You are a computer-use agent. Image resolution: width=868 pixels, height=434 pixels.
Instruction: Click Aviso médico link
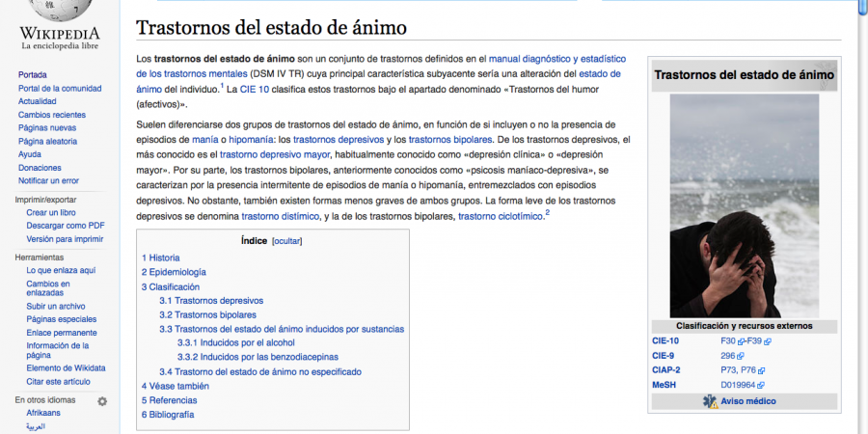(x=748, y=401)
